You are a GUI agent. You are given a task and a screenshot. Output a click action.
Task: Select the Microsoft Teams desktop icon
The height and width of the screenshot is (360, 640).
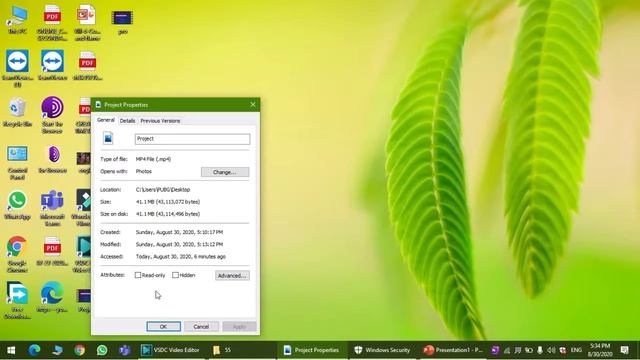coord(52,208)
